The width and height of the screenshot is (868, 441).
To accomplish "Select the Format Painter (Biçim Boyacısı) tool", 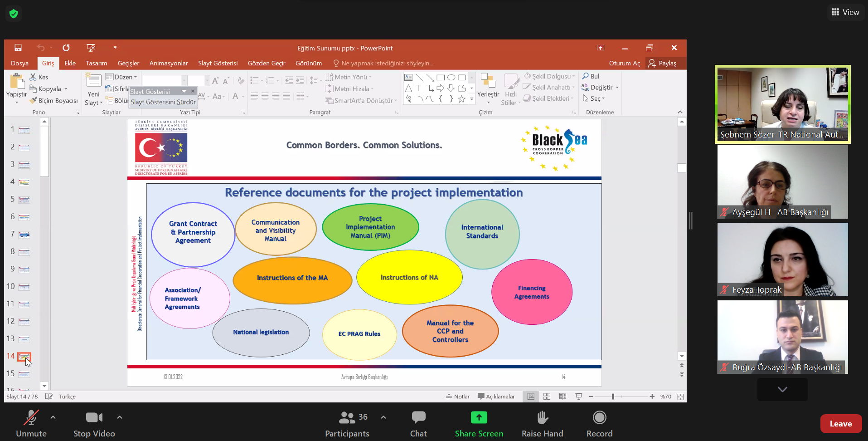I will click(53, 101).
